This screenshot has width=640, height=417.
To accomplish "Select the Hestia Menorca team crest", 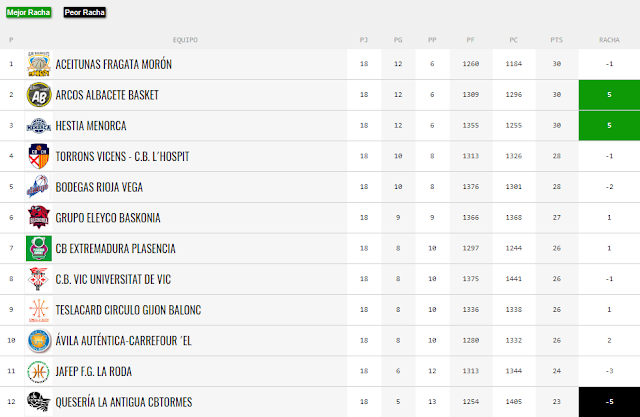I will tap(39, 126).
